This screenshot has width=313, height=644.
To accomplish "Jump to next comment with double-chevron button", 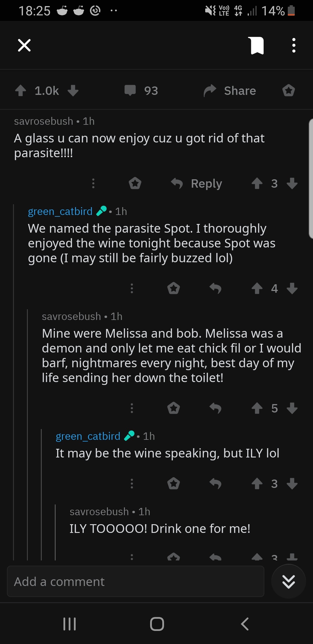I will pyautogui.click(x=288, y=581).
